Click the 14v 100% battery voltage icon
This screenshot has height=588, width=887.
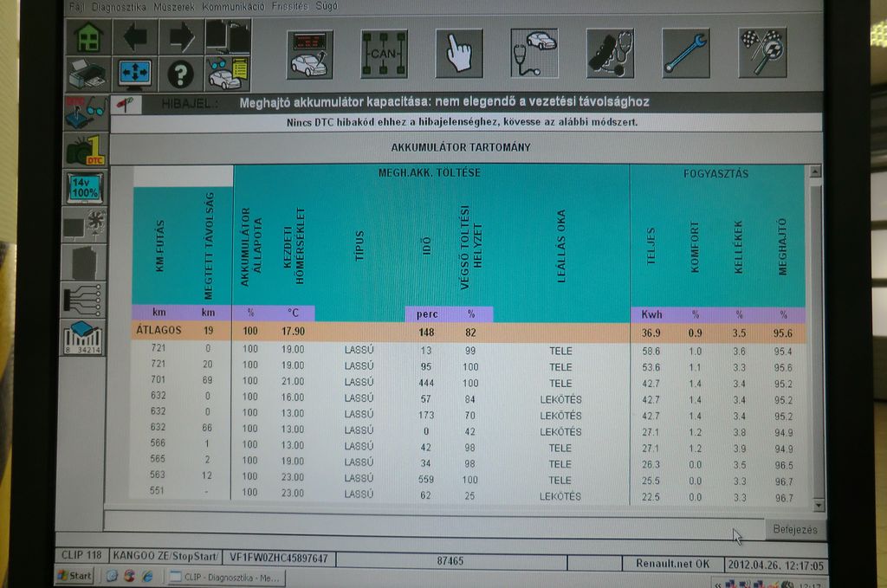click(86, 188)
